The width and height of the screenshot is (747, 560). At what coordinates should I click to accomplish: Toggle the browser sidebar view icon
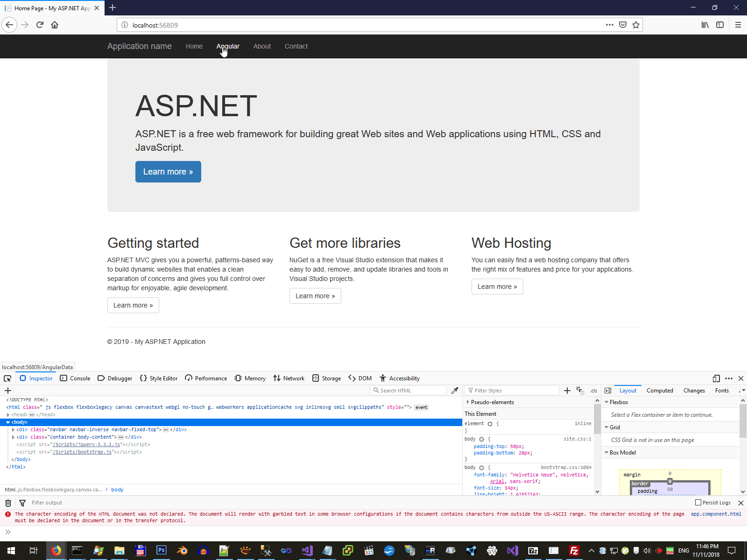pos(720,25)
